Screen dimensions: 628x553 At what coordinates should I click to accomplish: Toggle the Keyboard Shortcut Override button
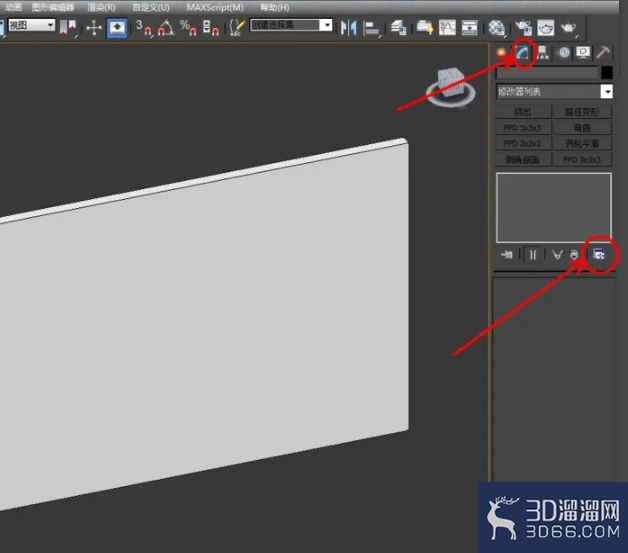click(x=117, y=28)
